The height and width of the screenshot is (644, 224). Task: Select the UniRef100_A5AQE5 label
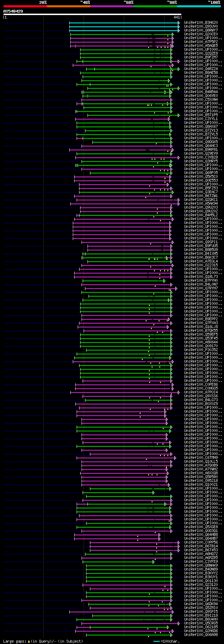(x=201, y=46)
